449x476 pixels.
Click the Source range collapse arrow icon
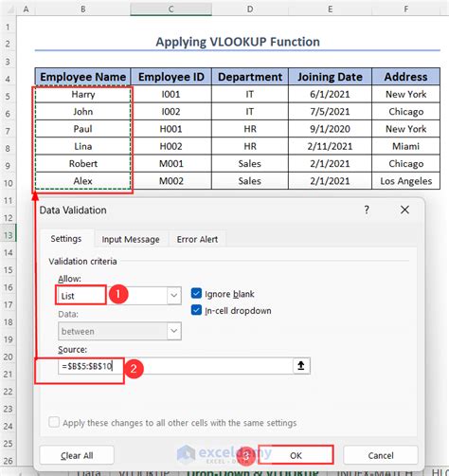[x=301, y=366]
